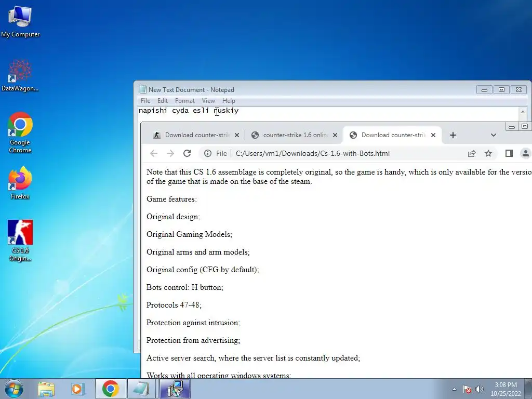Click 'Original arms and arm models;' line
Viewport: 532px width, 399px height.
198,252
